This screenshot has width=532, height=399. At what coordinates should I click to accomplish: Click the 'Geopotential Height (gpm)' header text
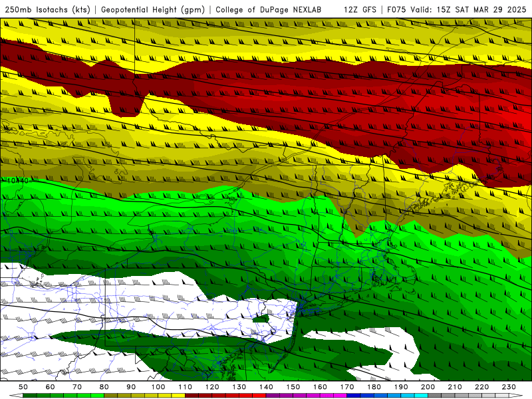click(153, 10)
